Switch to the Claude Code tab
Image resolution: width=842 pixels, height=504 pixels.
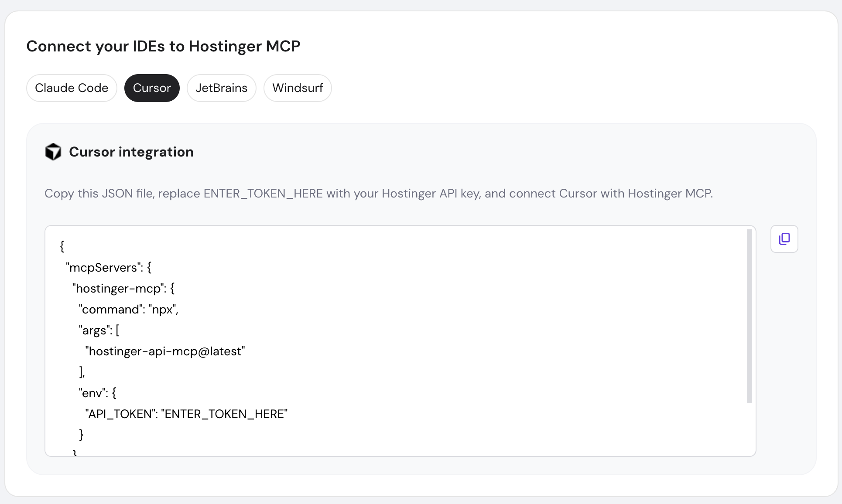(x=72, y=88)
